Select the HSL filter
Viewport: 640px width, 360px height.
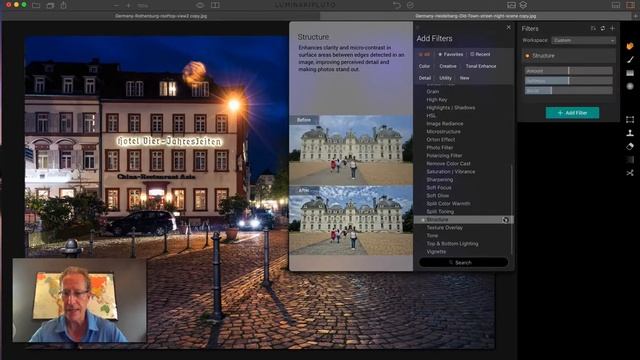[431, 116]
